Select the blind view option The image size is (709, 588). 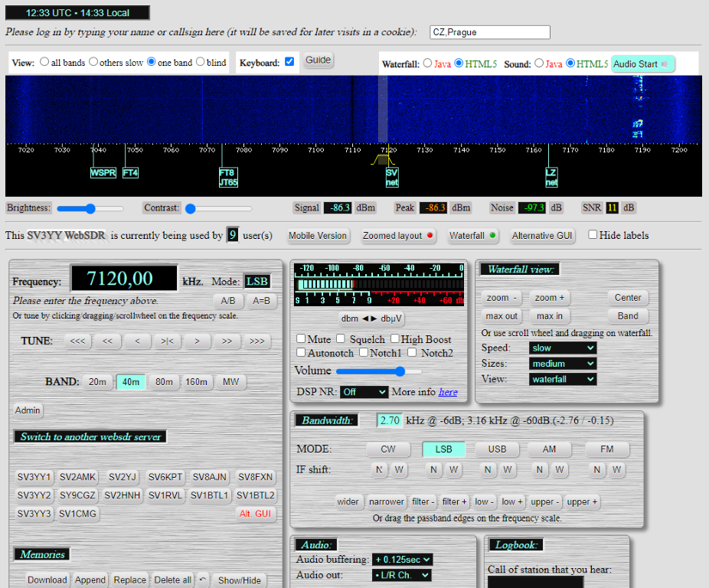click(201, 61)
